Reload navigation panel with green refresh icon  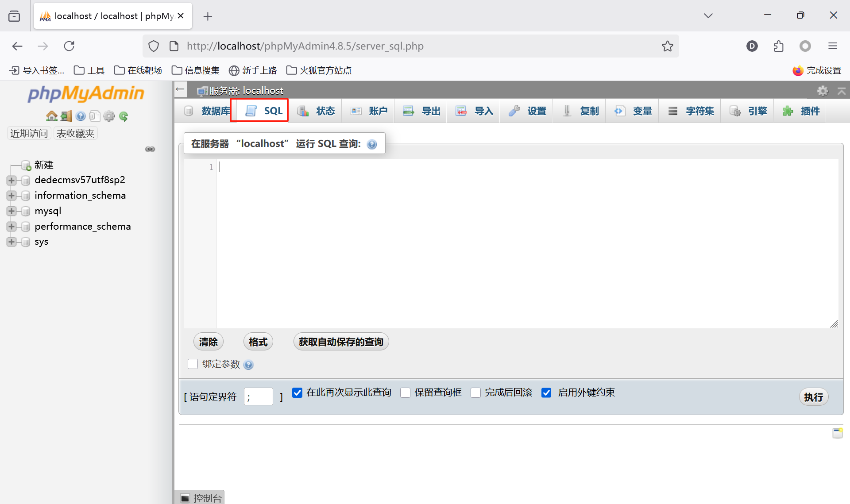pyautogui.click(x=124, y=116)
